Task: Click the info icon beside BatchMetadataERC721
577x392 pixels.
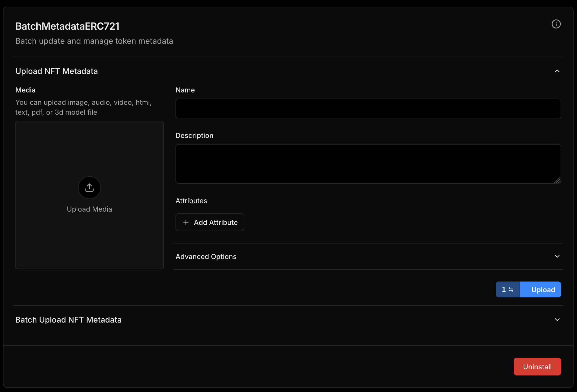Action: click(x=556, y=24)
